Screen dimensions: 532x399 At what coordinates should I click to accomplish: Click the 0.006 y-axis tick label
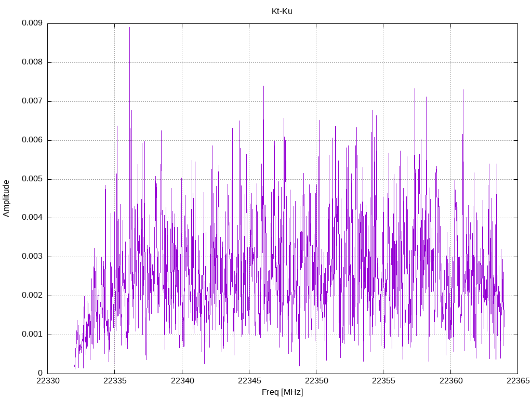coord(32,140)
